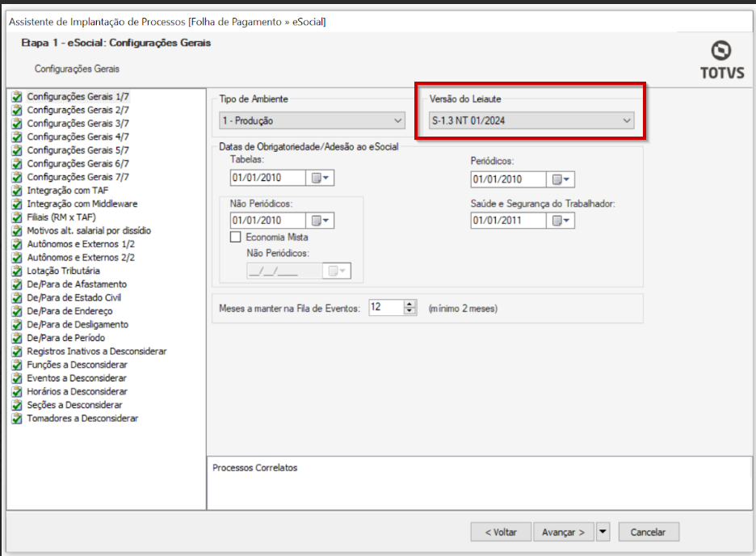Open dropdown arrow next to Avançar
The image size is (756, 556).
click(603, 532)
